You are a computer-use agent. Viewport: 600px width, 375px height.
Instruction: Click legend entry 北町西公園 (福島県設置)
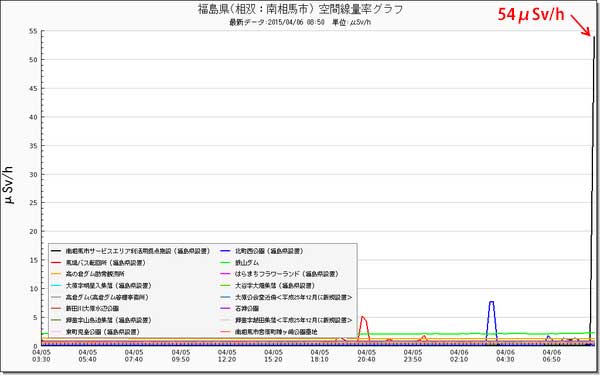click(269, 251)
